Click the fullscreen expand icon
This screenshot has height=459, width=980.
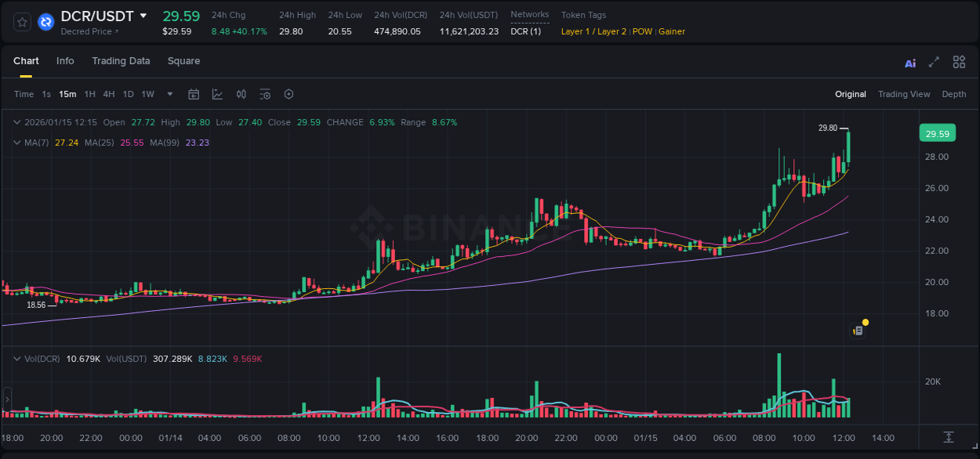[x=934, y=62]
